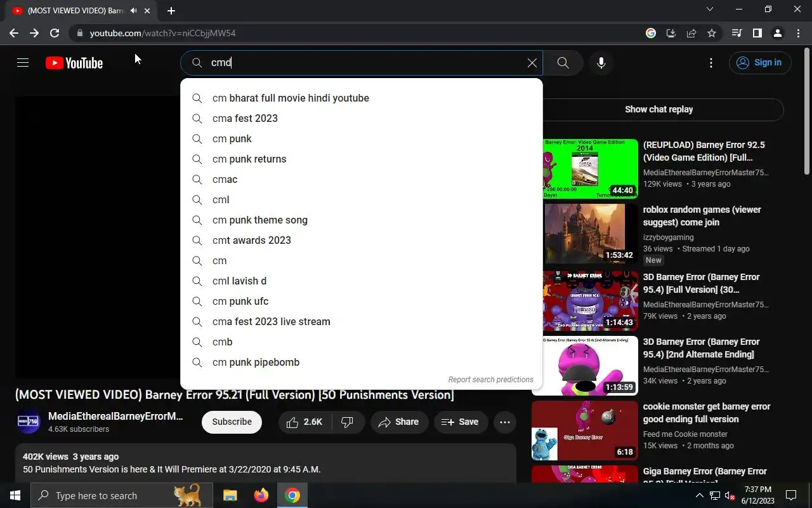Image resolution: width=812 pixels, height=508 pixels.
Task: Open YouTube settings three-dot menu
Action: [711, 63]
